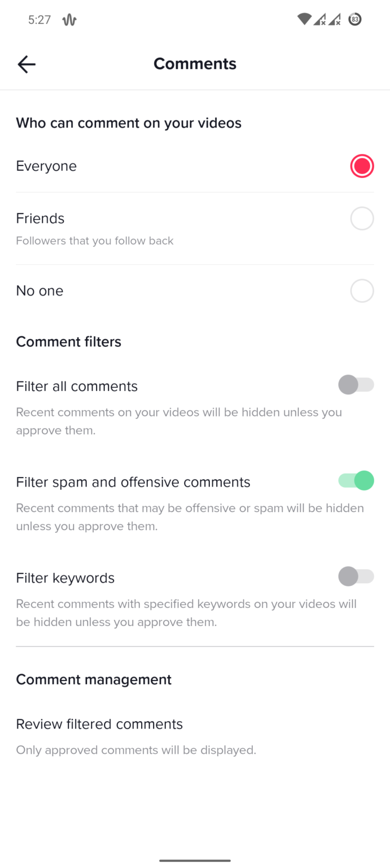390x868 pixels.
Task: Turn on the Filter keywords toggle
Action: tap(356, 576)
